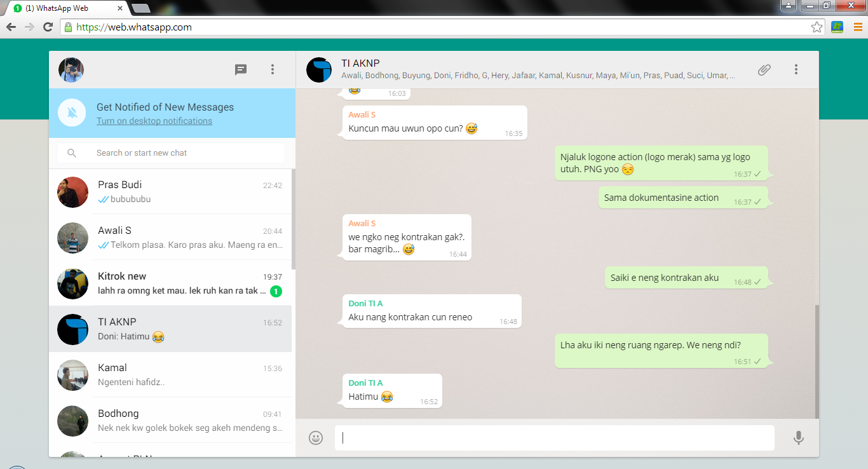
Task: Click browser forward arrow
Action: [x=29, y=27]
